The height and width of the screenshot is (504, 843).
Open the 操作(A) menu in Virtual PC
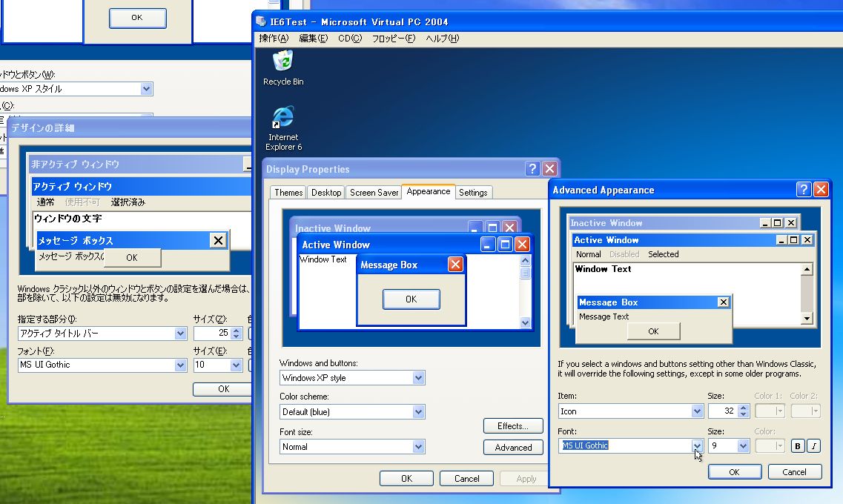coord(274,38)
